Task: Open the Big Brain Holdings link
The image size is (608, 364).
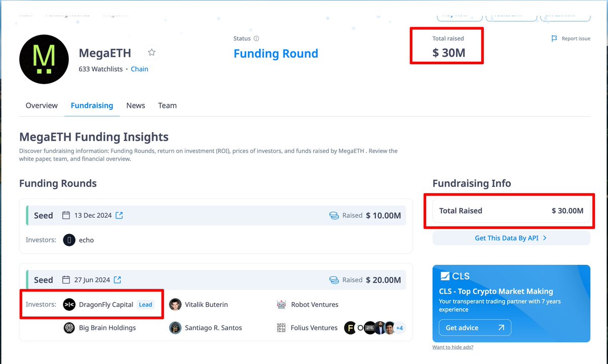Action: coord(107,328)
